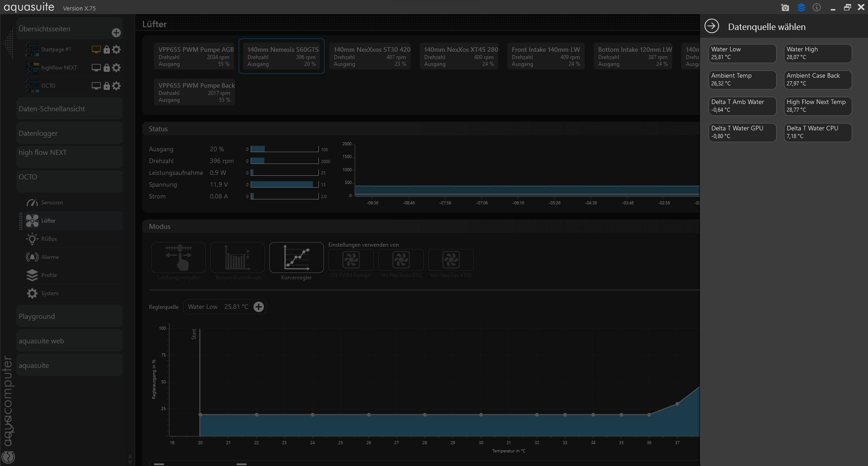868x466 pixels.
Task: Open Startpage #1 overview page
Action: [56, 50]
